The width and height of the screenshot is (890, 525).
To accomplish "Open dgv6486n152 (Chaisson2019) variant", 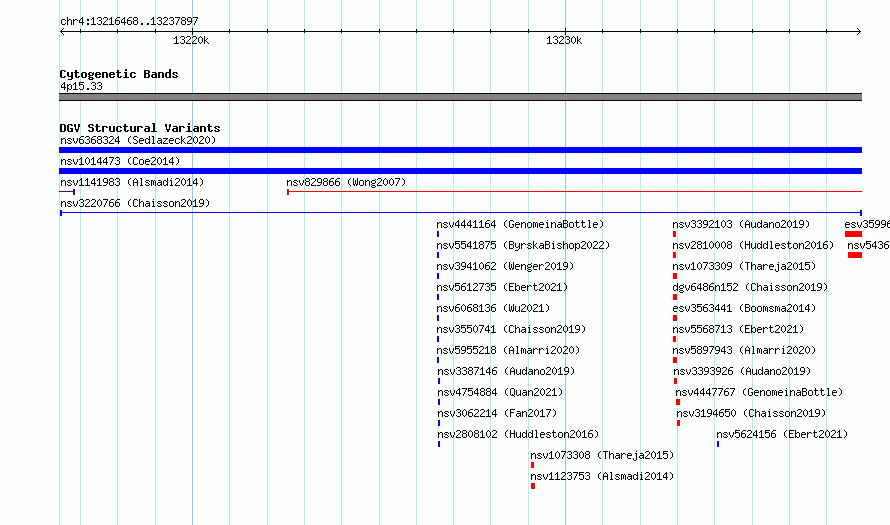I will (x=750, y=287).
